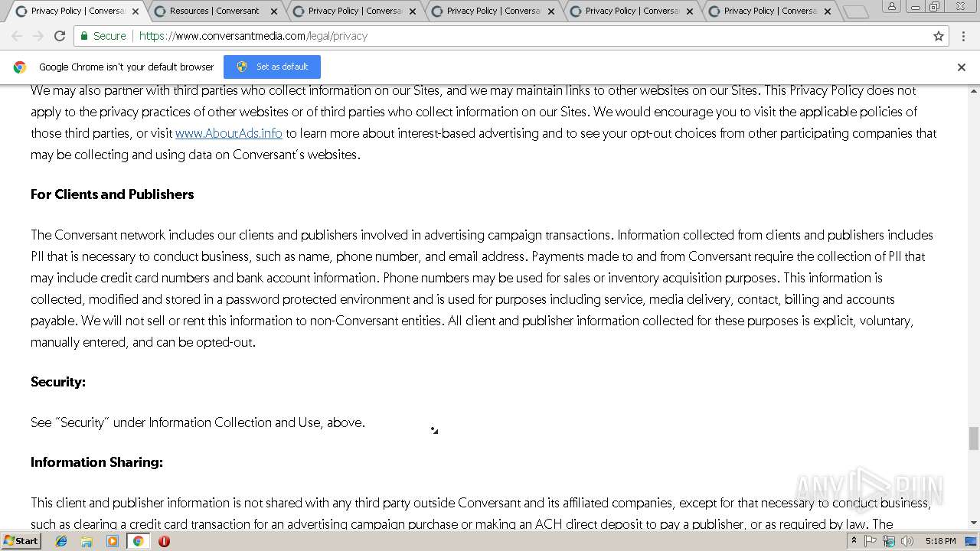Image resolution: width=980 pixels, height=551 pixels.
Task: Close the first Privacy Policy tab
Action: click(136, 11)
